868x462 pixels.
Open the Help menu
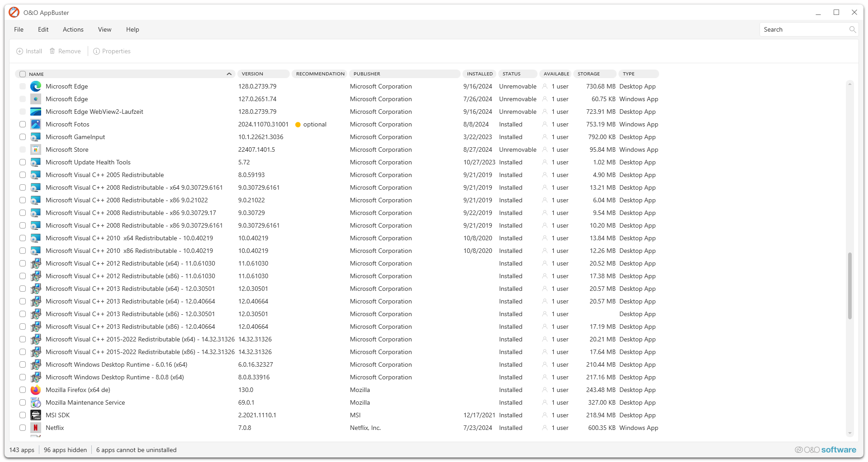(132, 29)
